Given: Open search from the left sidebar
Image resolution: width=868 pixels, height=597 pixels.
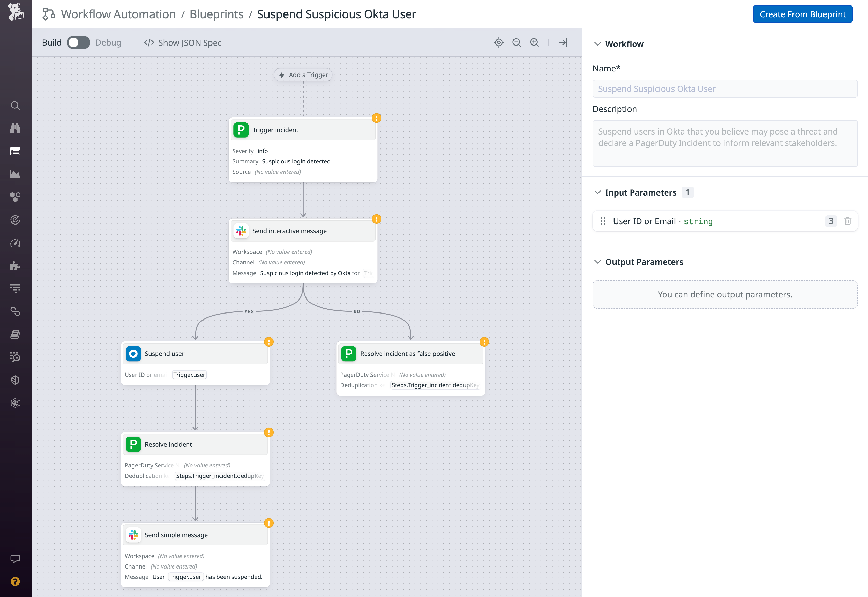Looking at the screenshot, I should click(15, 106).
